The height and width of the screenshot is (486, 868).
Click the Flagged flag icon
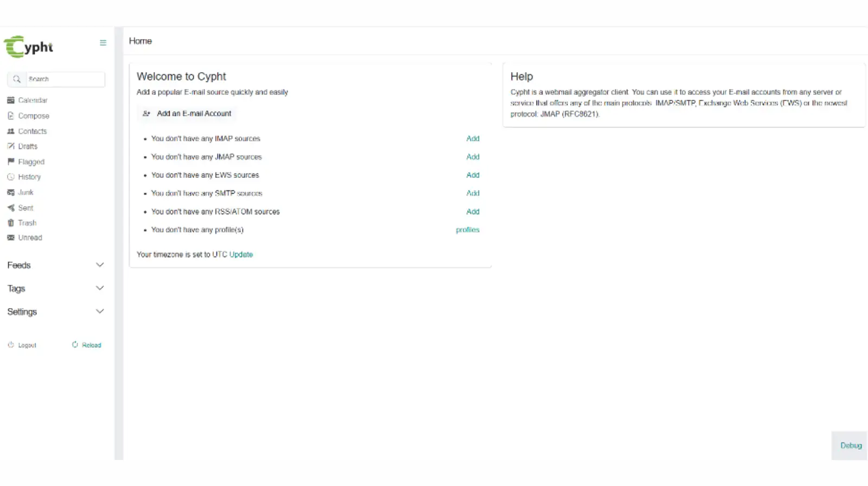click(10, 162)
